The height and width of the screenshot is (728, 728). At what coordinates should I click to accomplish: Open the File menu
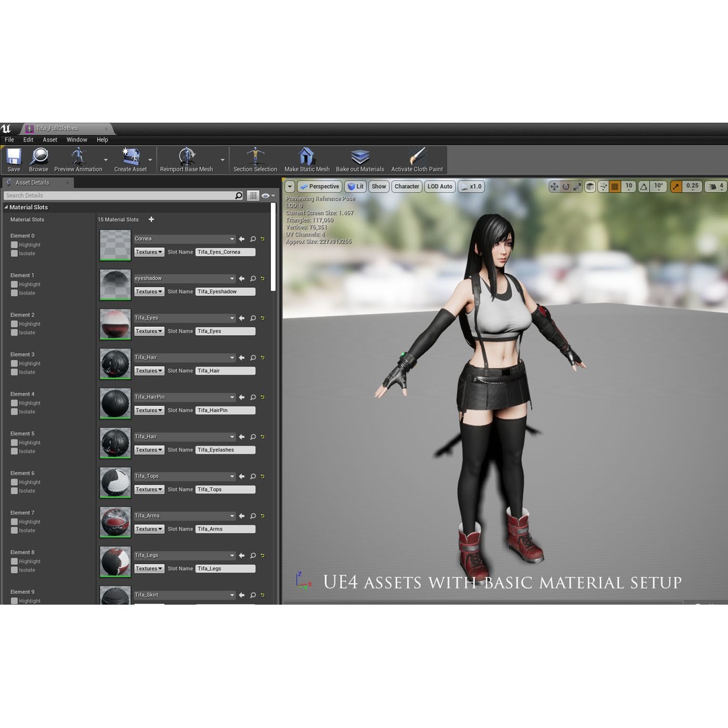click(9, 140)
